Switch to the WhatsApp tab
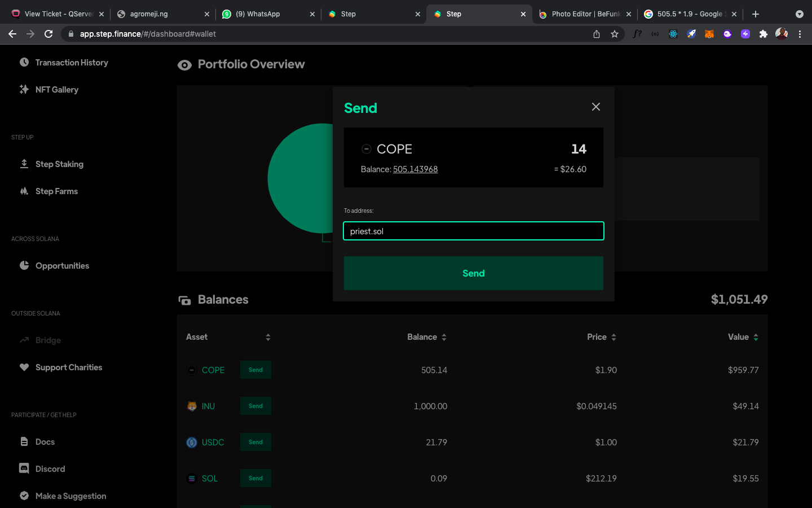The width and height of the screenshot is (812, 508). [x=268, y=14]
